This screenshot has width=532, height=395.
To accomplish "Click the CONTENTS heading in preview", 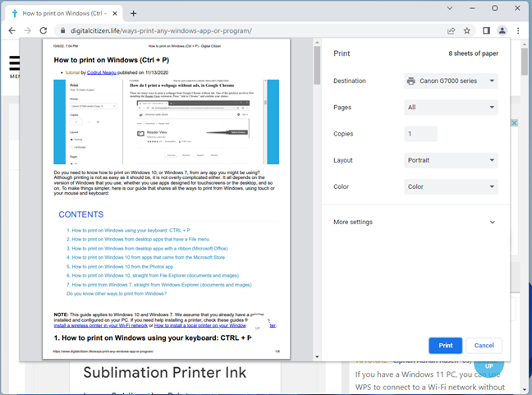I will click(81, 214).
